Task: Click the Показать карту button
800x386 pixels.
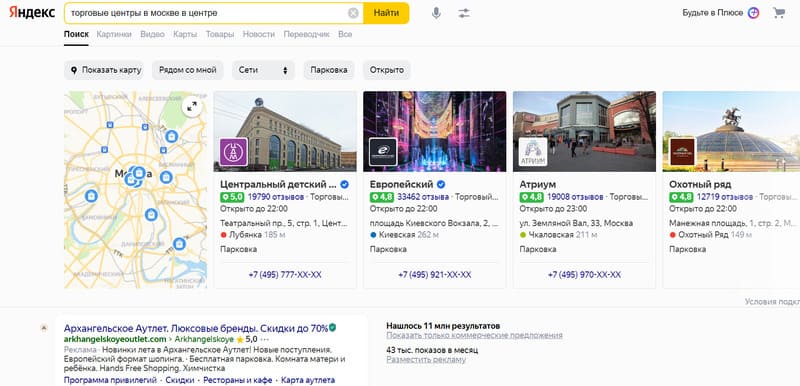Action: pyautogui.click(x=104, y=70)
